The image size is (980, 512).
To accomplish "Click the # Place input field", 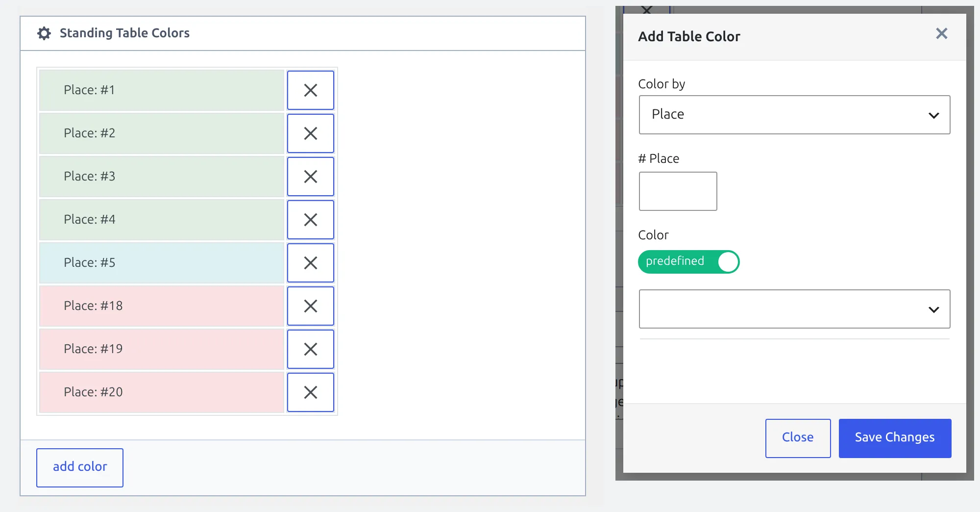I will click(x=678, y=191).
